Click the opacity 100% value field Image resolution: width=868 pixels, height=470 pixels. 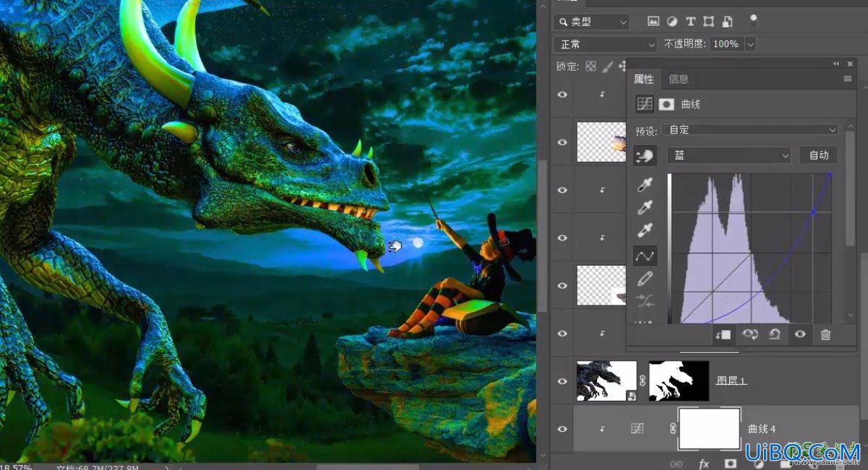[x=726, y=44]
